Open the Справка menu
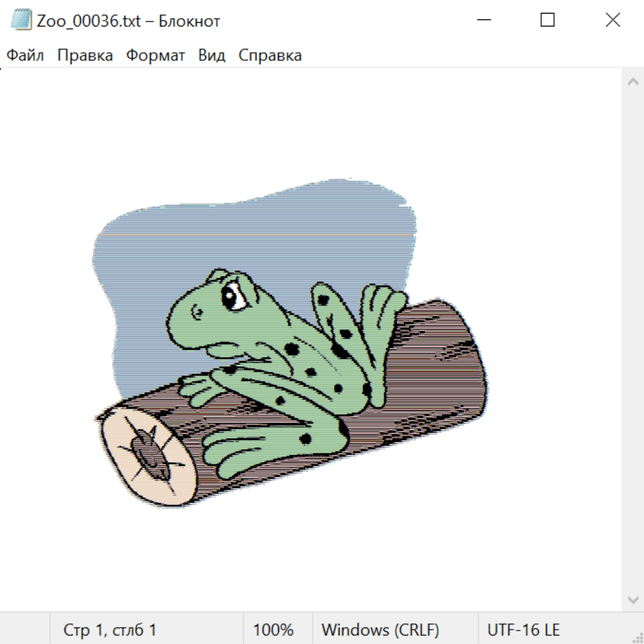The height and width of the screenshot is (644, 644). click(x=270, y=56)
